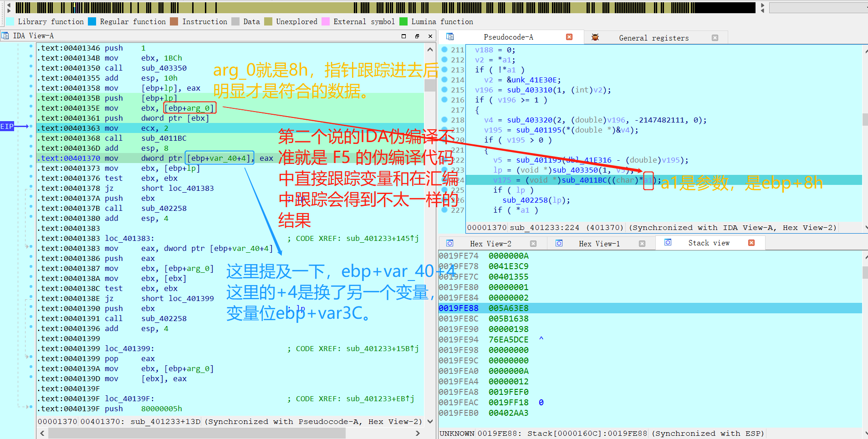The width and height of the screenshot is (868, 439).
Task: Click down arrow of IDA View-A scrollbar
Action: click(x=430, y=422)
